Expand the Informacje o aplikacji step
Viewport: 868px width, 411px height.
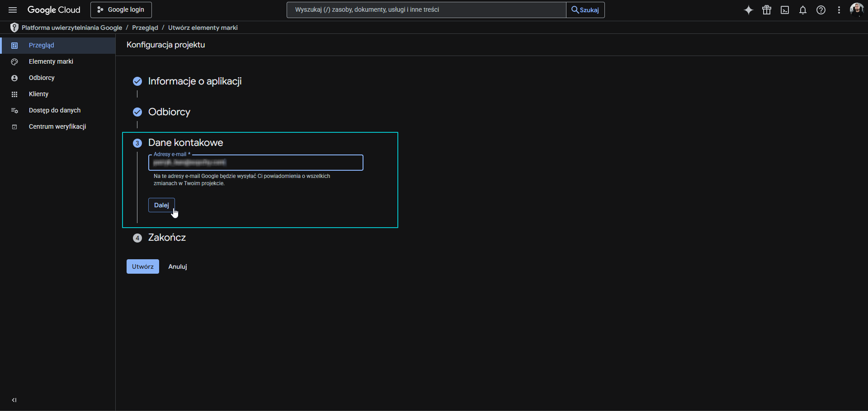click(195, 81)
